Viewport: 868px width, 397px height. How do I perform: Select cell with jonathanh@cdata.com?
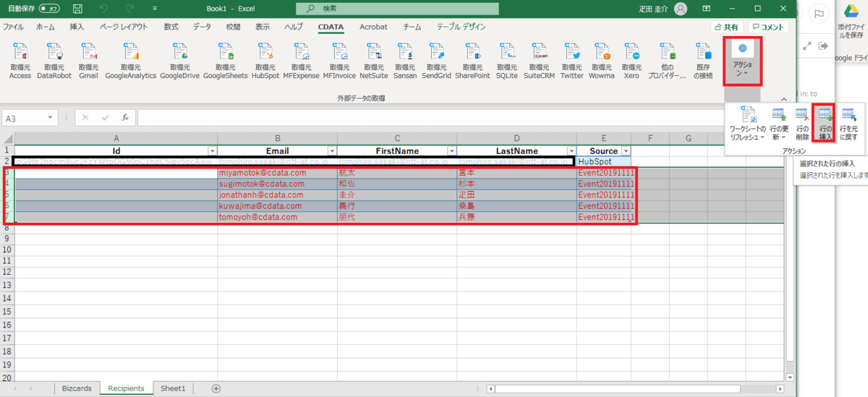[277, 195]
